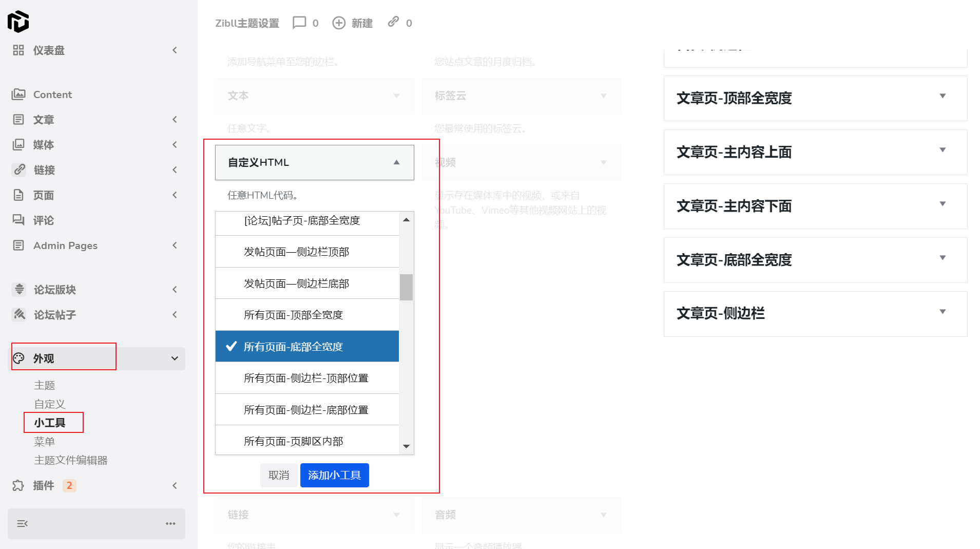Click the collapse sidebar menu icon
The width and height of the screenshot is (980, 549).
click(x=23, y=523)
